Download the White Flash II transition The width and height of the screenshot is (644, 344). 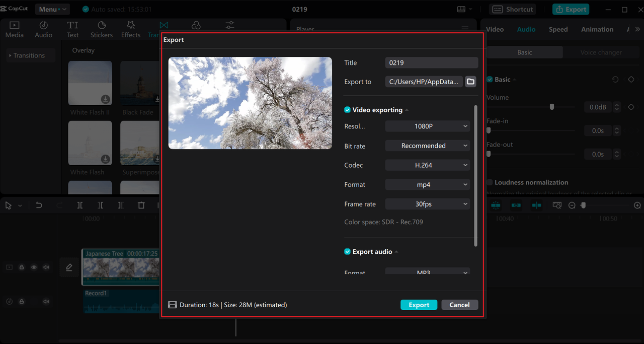(105, 99)
